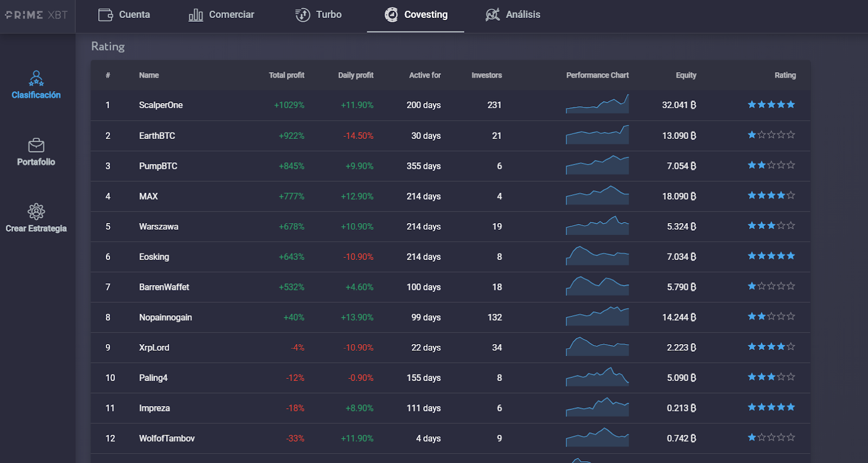Click PumpBTC's two-star rating
Viewport: 868px width, 463px height.
click(x=771, y=165)
